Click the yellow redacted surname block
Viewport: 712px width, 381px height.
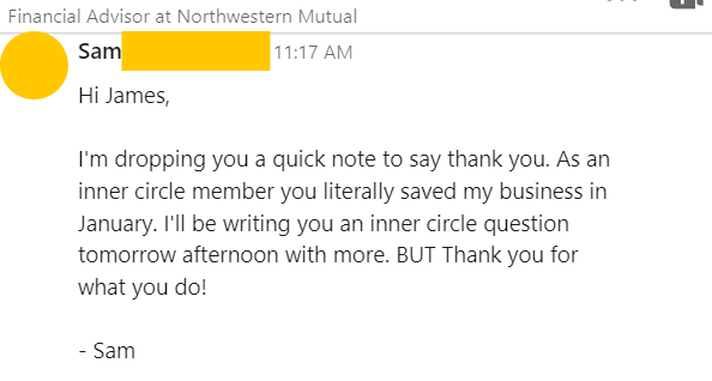point(196,51)
